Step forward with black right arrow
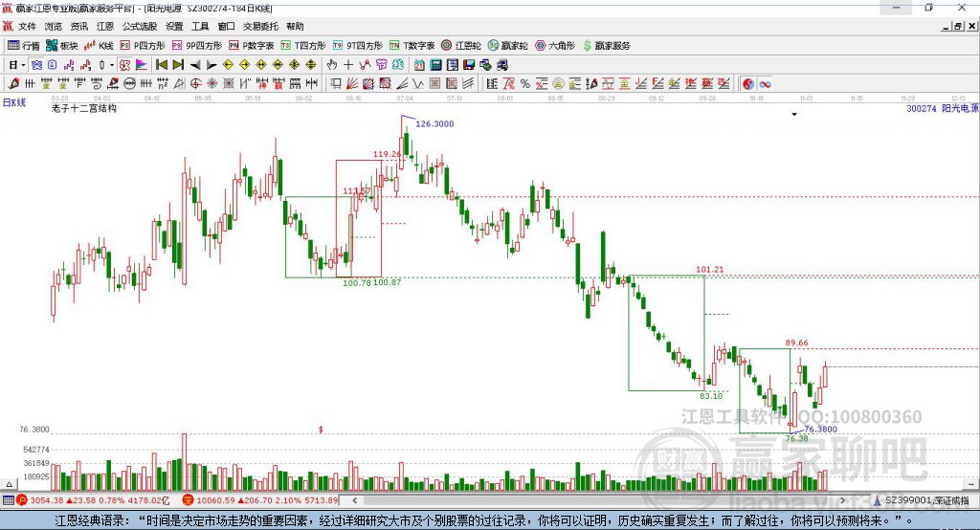This screenshot has width=980, height=530. point(212,64)
